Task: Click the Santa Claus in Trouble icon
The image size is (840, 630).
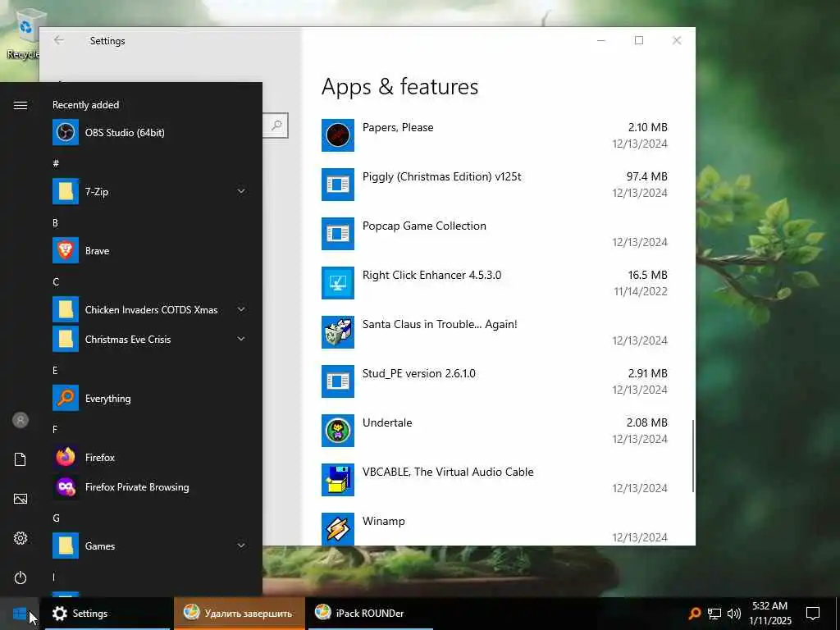Action: (x=337, y=332)
